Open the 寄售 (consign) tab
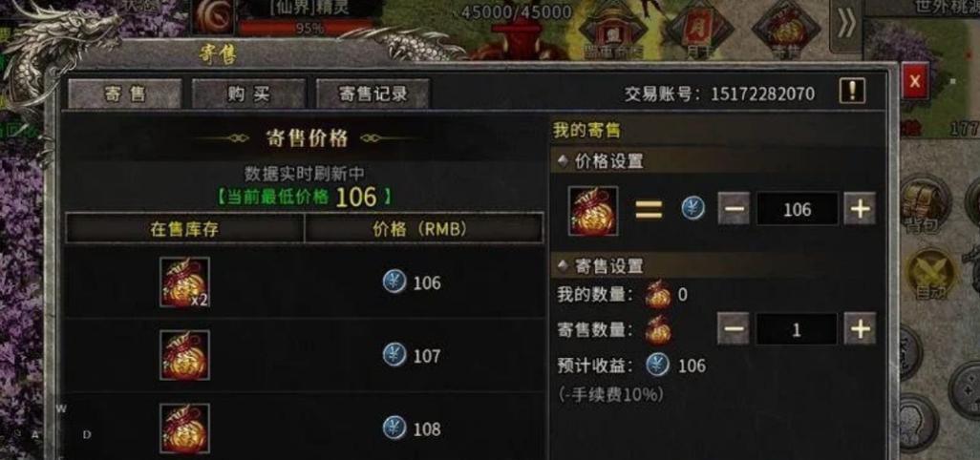Image resolution: width=980 pixels, height=460 pixels. tap(124, 94)
